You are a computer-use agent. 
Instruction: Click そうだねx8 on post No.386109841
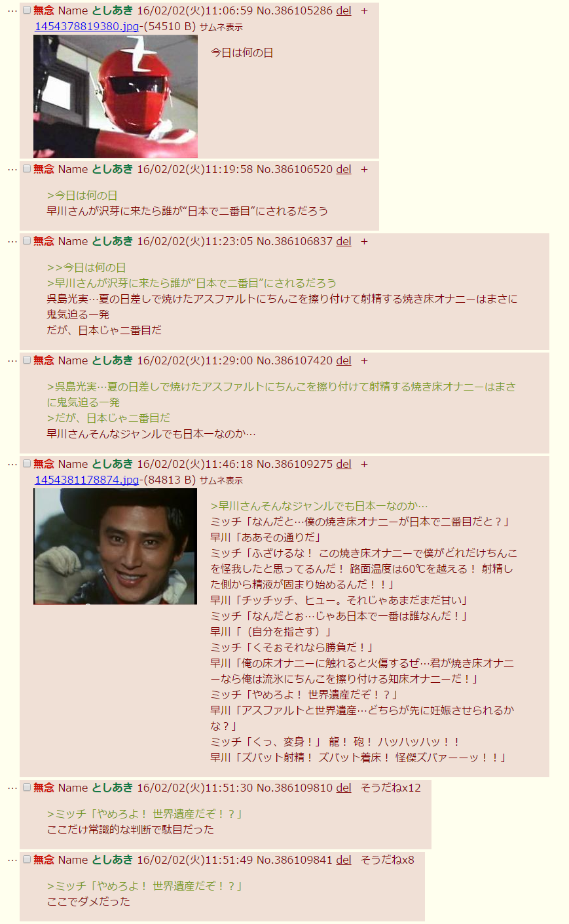[x=388, y=860]
